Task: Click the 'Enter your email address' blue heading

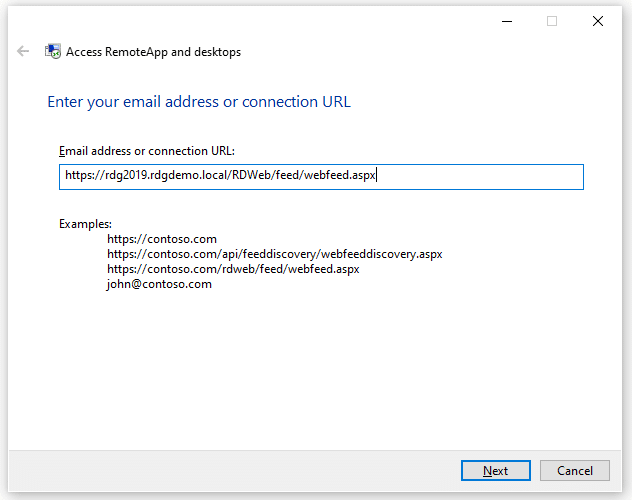Action: coord(199,102)
